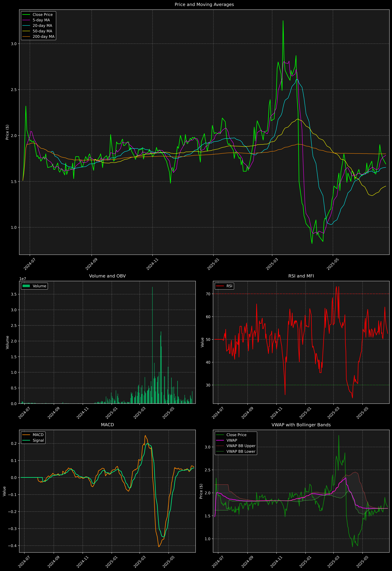
Task: Click the lowest MACD trough point
Action: (159, 547)
